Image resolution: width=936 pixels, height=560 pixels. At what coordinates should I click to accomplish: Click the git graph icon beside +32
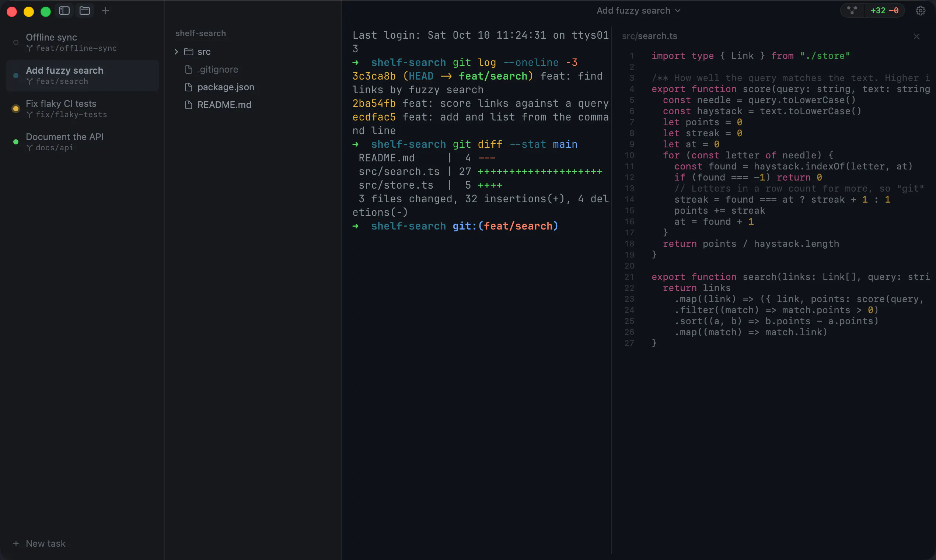pyautogui.click(x=852, y=11)
